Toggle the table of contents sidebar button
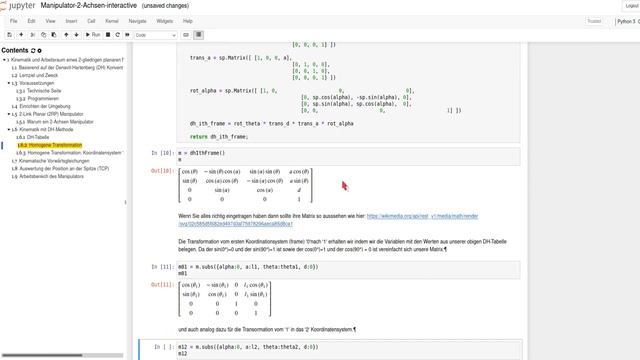The image size is (640, 360). tap(199, 35)
